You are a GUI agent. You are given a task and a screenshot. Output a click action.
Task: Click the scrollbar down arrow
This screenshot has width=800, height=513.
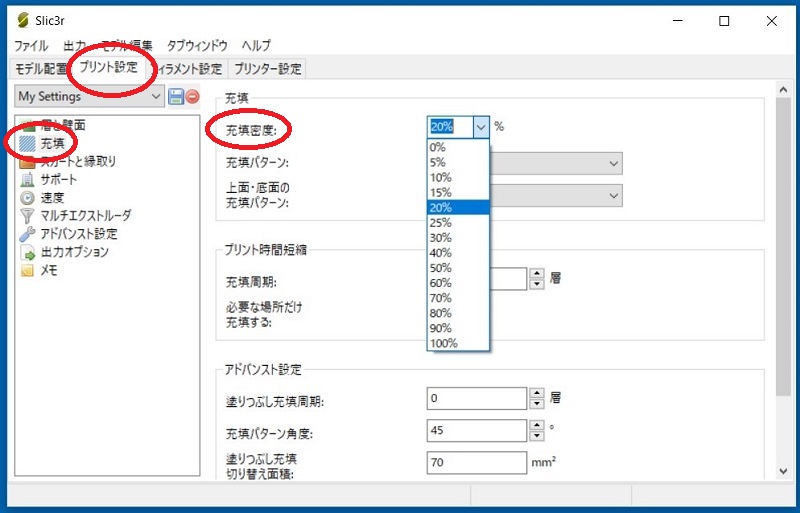(x=783, y=471)
